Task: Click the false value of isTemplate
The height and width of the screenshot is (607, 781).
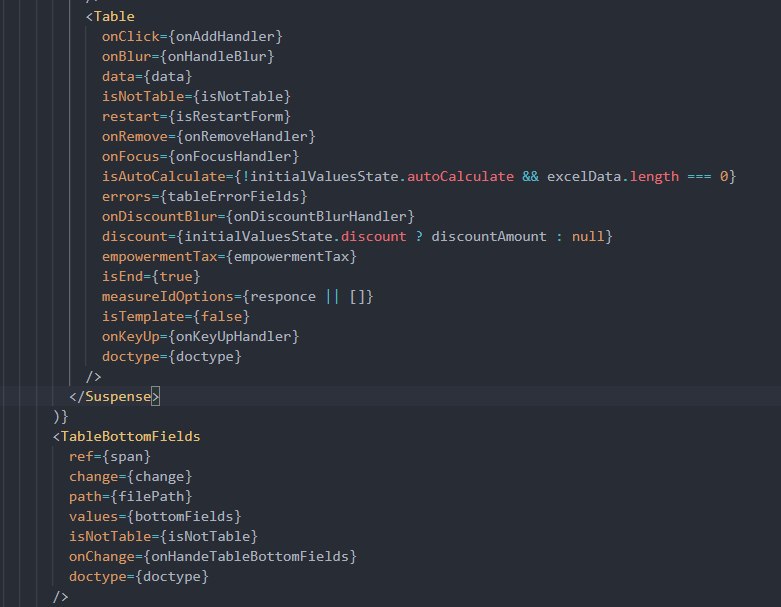Action: click(221, 316)
